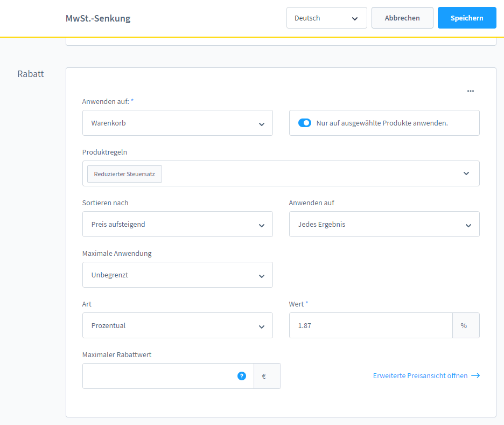This screenshot has width=504, height=425.
Task: Click the help icon in Maximaler Rabattwert
Action: coord(242,376)
